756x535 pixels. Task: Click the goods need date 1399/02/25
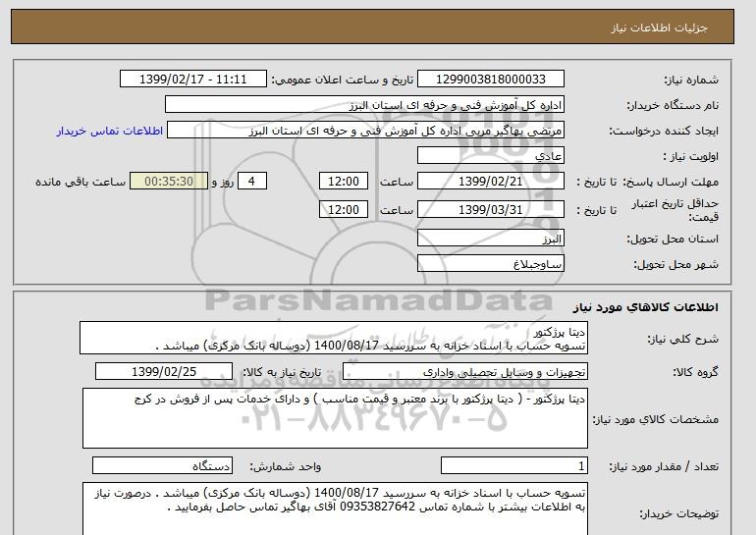point(164,372)
